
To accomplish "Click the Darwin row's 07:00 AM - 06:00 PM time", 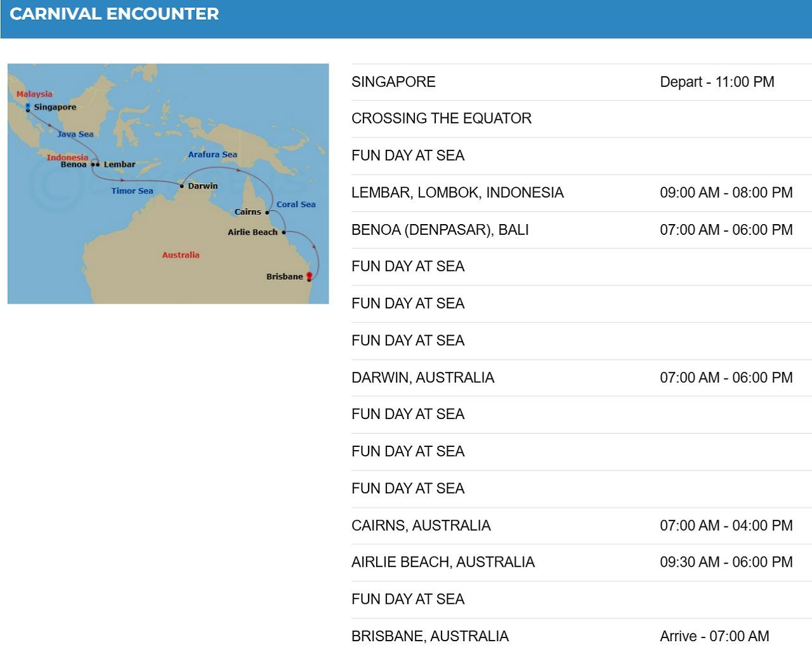I will 726,378.
